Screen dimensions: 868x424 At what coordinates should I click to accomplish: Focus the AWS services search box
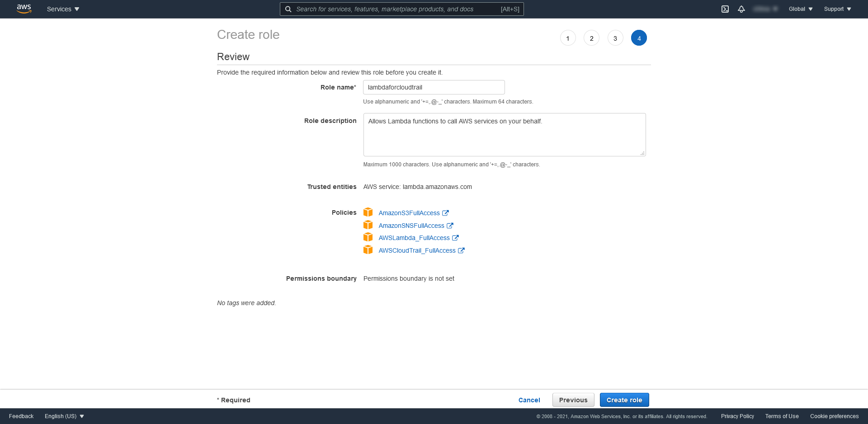[402, 9]
